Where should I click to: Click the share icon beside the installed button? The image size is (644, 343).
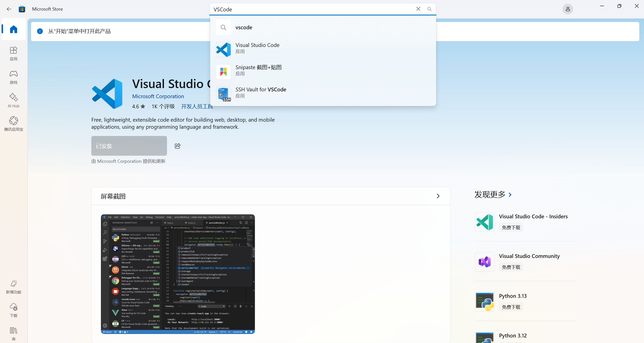178,146
